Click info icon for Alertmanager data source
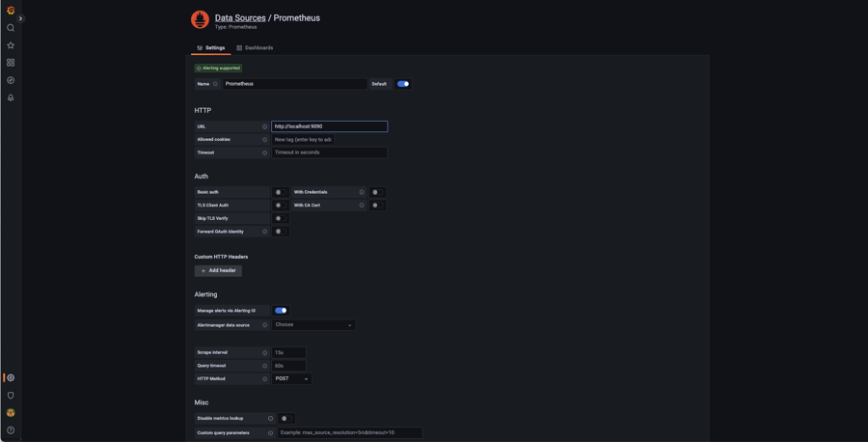Image resolution: width=868 pixels, height=442 pixels. coord(264,325)
